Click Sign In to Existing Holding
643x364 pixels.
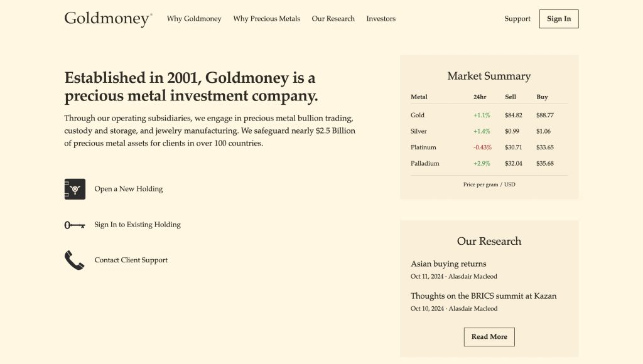pos(138,225)
